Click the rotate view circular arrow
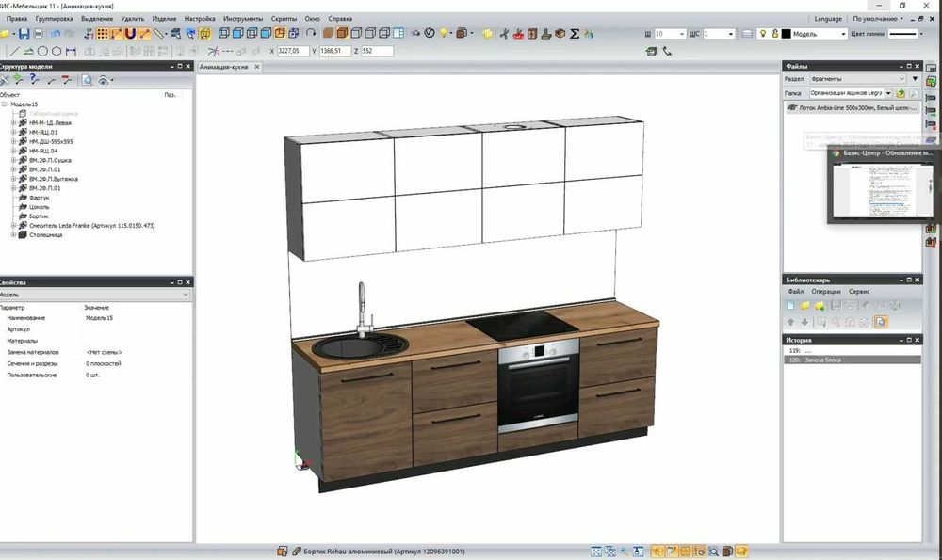The width and height of the screenshot is (942, 560). pos(311,34)
